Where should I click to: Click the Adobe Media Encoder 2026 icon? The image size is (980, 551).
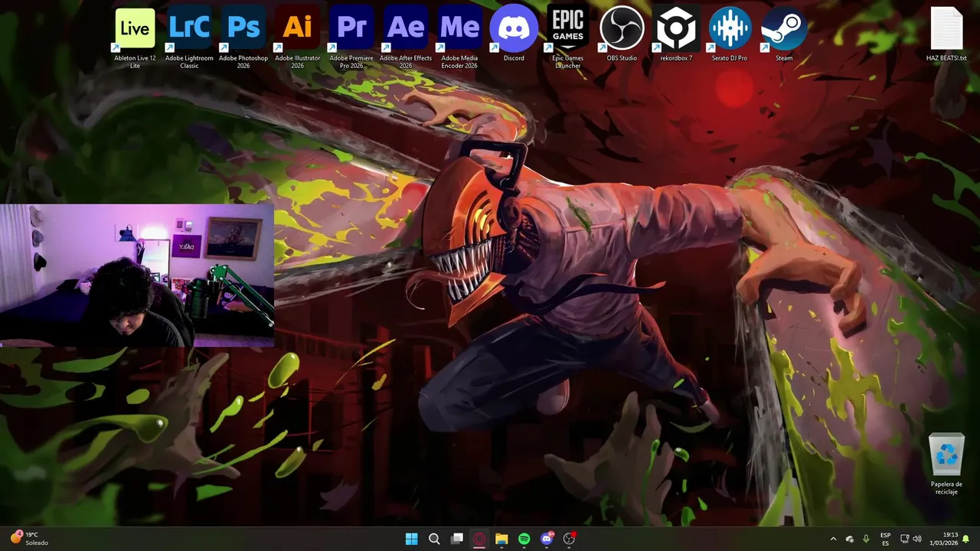pyautogui.click(x=459, y=37)
